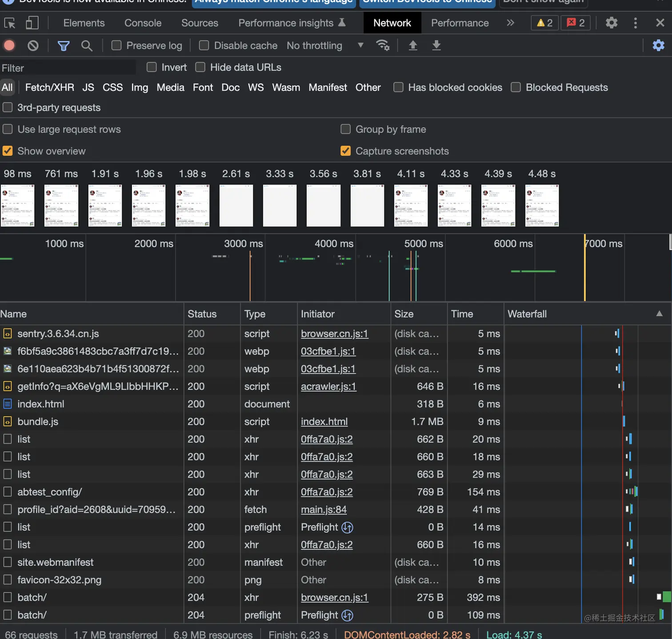
Task: Import HAR file with upload arrow
Action: tap(413, 45)
